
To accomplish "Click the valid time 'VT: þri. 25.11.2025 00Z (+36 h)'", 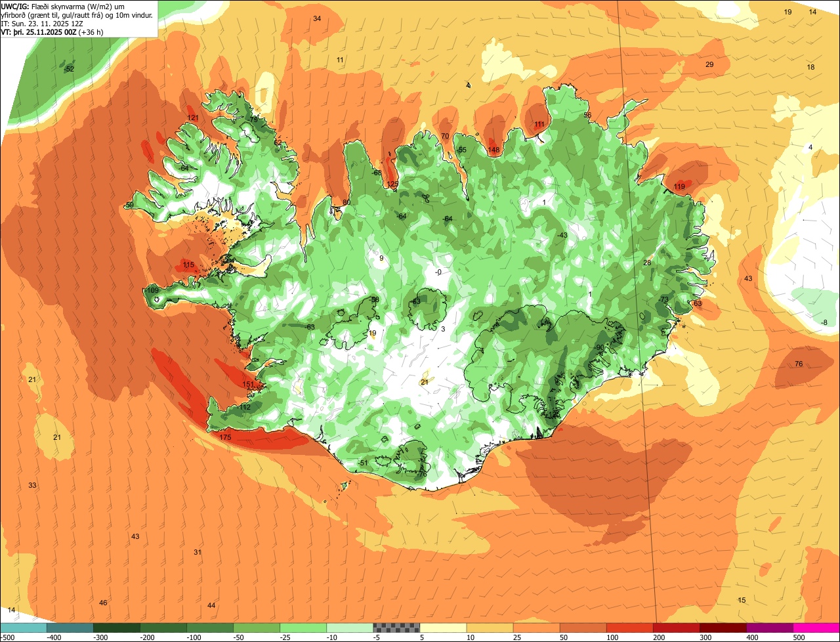I will 52,32.
